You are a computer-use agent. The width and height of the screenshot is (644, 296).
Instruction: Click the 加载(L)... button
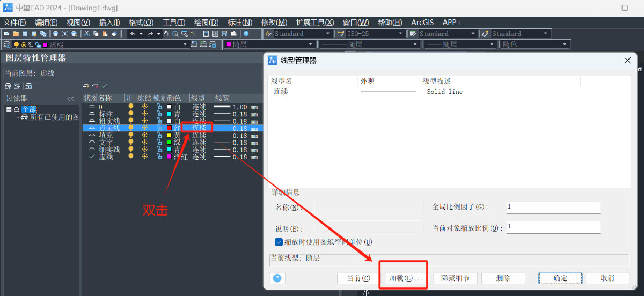coord(406,278)
